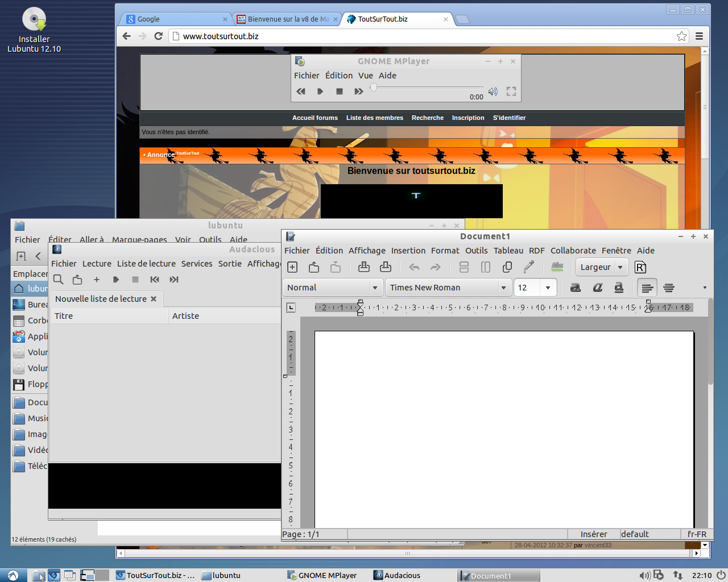The width and height of the screenshot is (728, 582).
Task: Toggle left alignment in AbiWord
Action: (x=647, y=288)
